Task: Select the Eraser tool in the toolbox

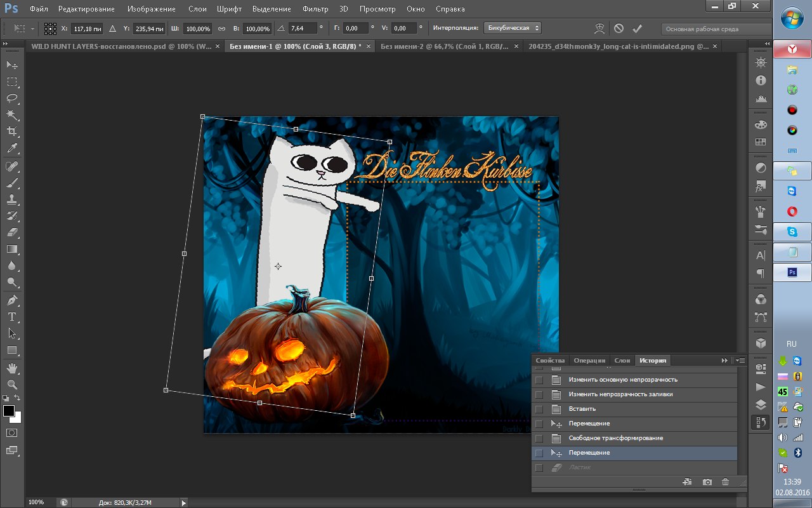Action: click(12, 232)
